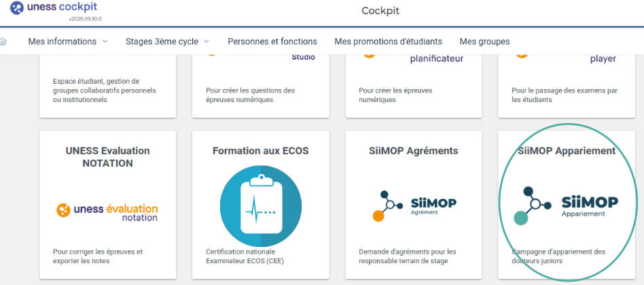Expand the Stages 3ème cycle dropdown
Image resolution: width=644 pixels, height=285 pixels.
click(167, 41)
